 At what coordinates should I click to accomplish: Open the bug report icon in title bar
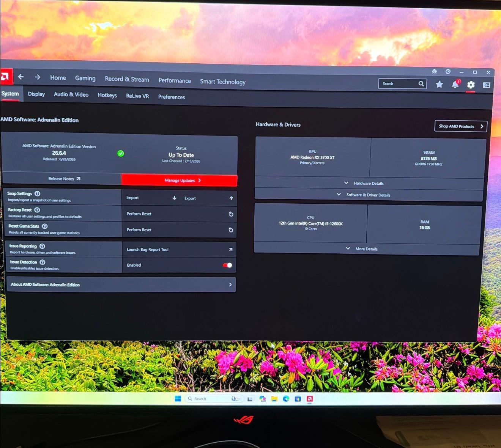[x=435, y=71]
